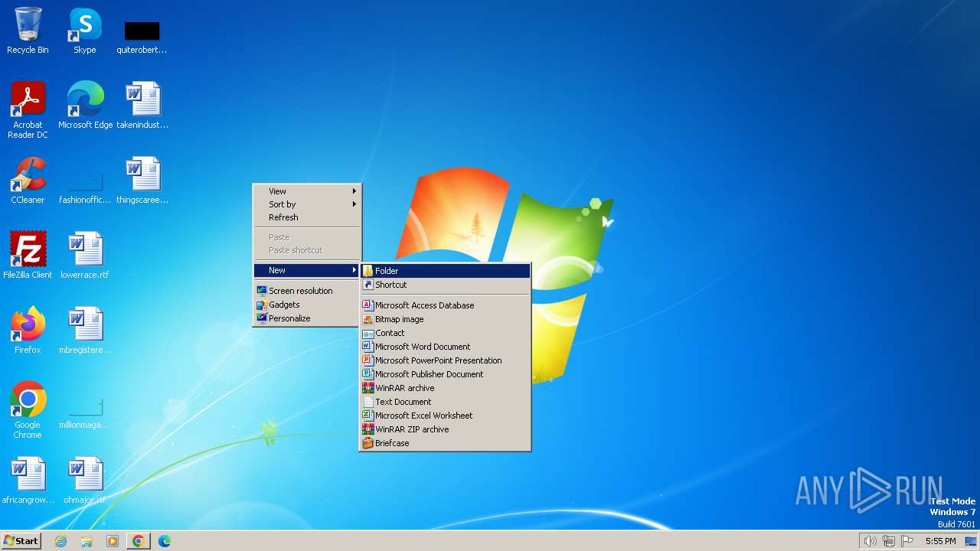Create new Microsoft Excel Worksheet

pyautogui.click(x=445, y=416)
